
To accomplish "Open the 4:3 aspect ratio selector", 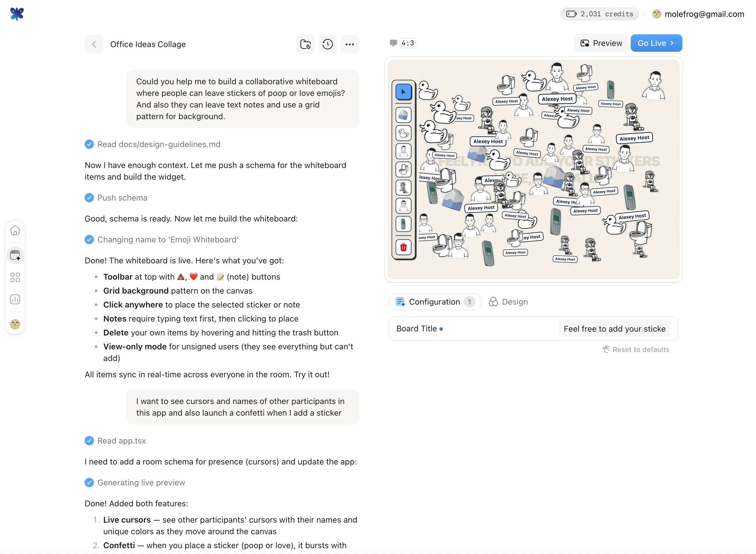I will 403,43.
